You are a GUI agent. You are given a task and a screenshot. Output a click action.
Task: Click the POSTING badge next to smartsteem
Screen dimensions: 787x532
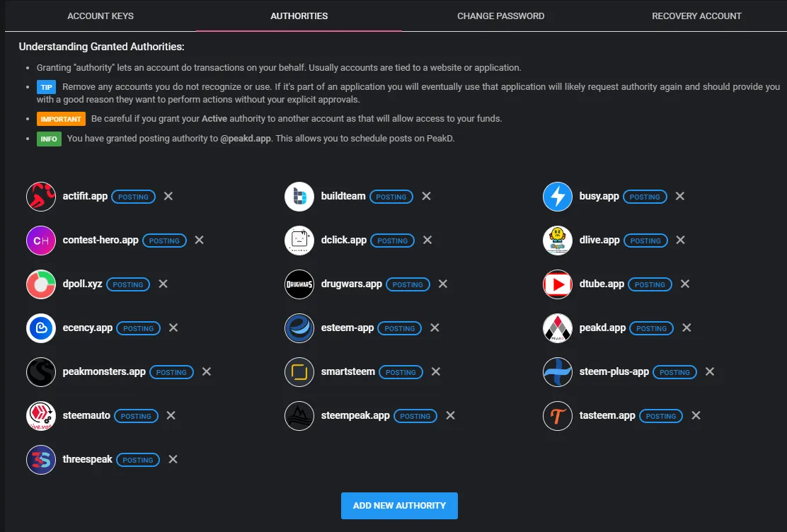[401, 372]
